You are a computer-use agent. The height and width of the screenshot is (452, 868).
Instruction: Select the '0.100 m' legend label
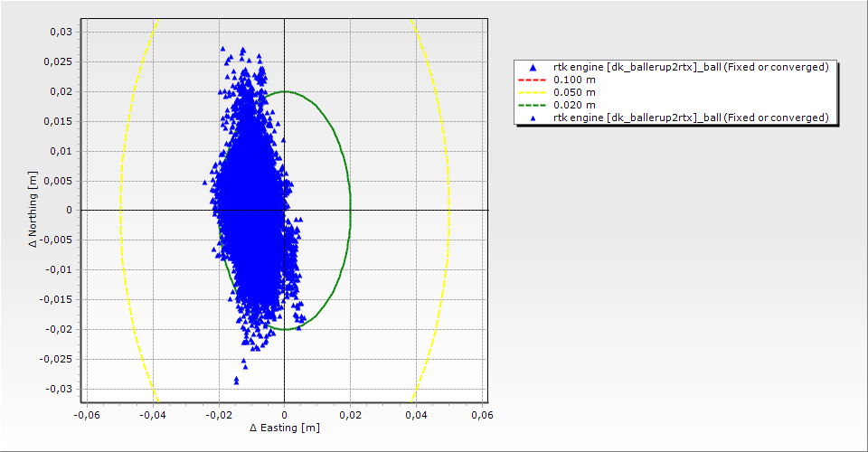tap(575, 80)
